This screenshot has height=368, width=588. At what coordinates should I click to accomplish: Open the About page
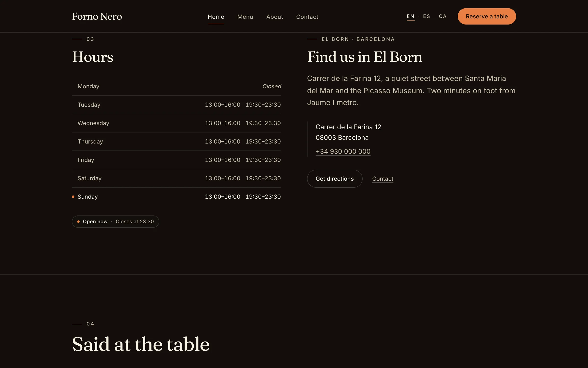(x=275, y=17)
